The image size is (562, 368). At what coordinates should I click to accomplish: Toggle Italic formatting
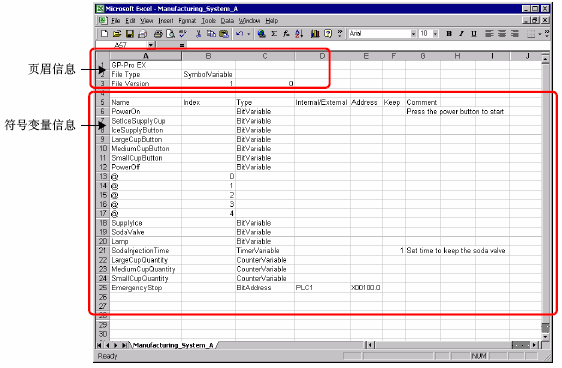point(461,34)
